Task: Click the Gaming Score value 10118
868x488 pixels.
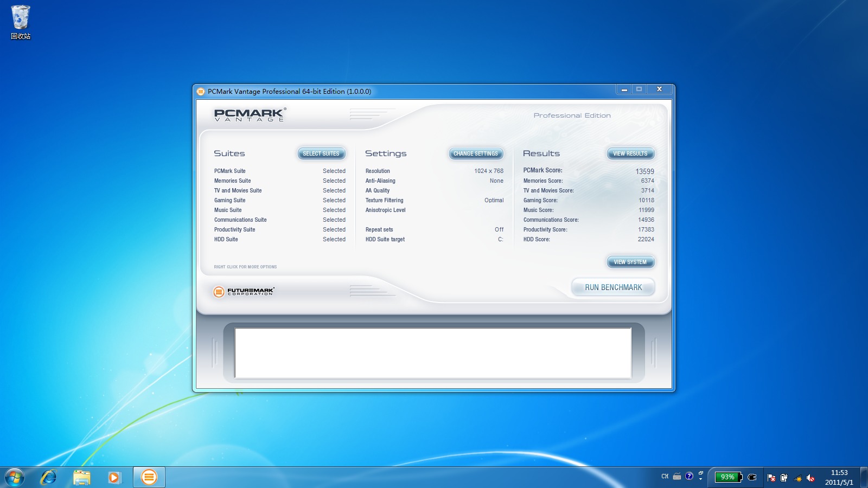Action: (646, 200)
